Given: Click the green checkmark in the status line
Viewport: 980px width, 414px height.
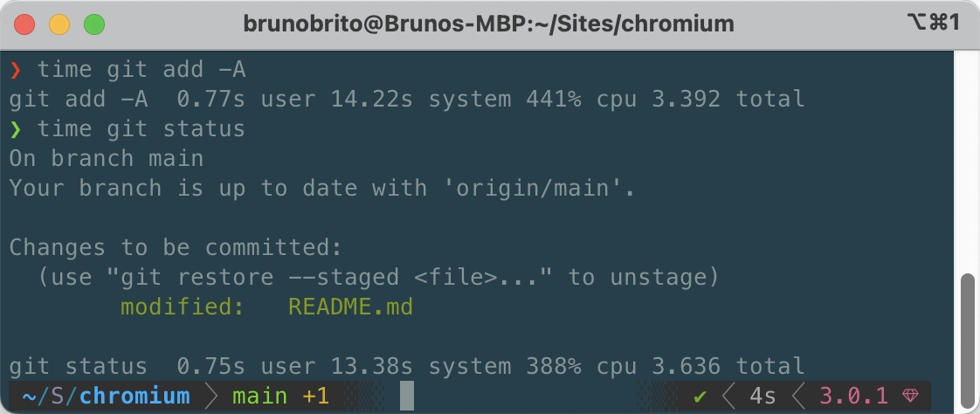Looking at the screenshot, I should pos(700,397).
